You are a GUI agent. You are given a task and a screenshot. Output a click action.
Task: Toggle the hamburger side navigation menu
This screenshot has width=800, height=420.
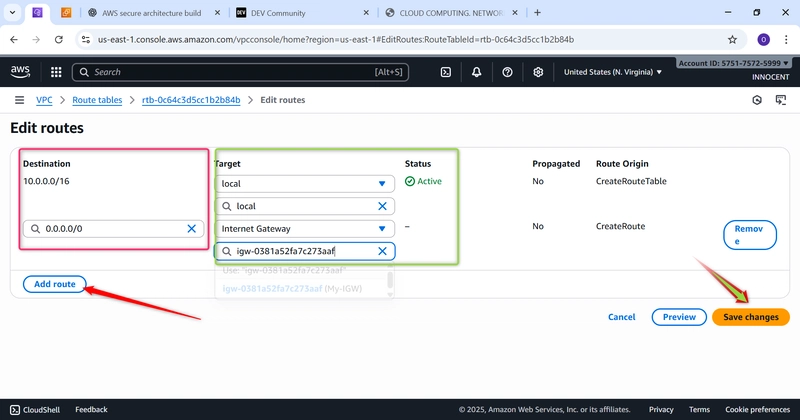click(x=19, y=100)
